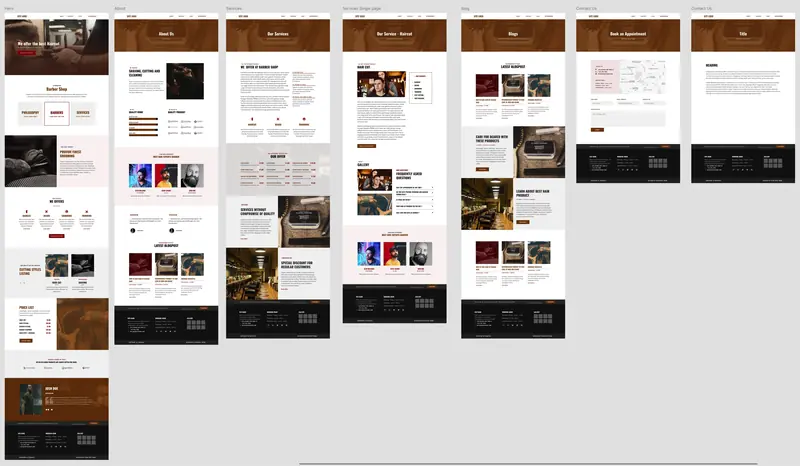Select bald bearded man photo in Services Single page
Viewport: 800px width, 466px height.
point(421,254)
